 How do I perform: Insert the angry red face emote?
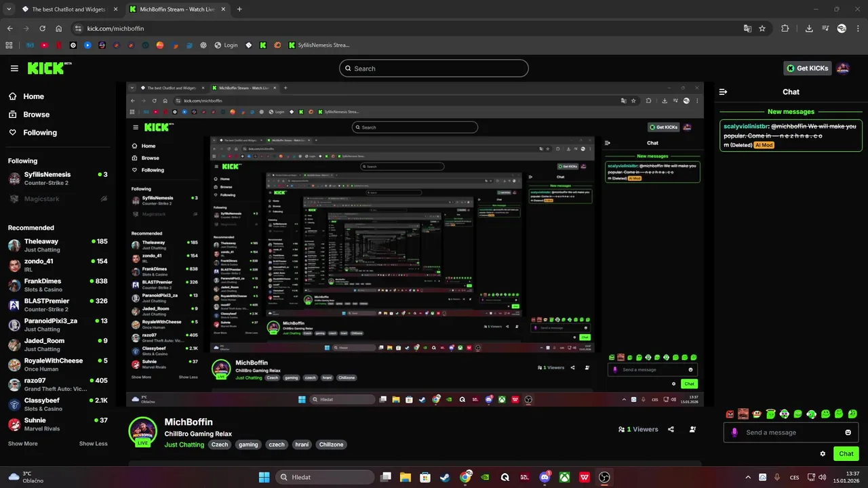coord(730,414)
